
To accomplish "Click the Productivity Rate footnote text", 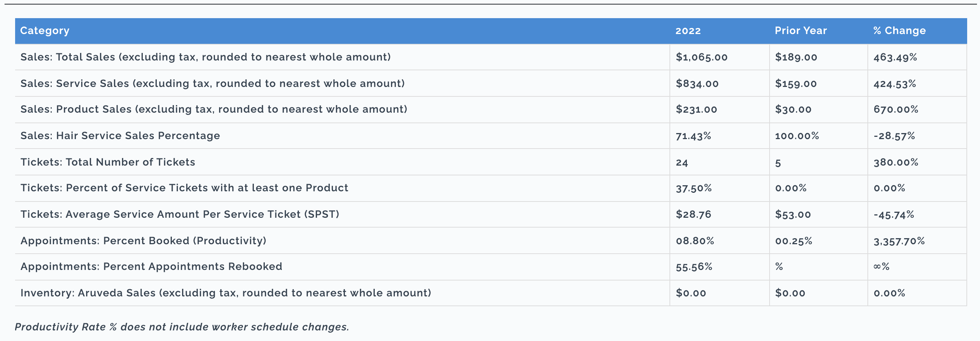I will click(x=182, y=327).
